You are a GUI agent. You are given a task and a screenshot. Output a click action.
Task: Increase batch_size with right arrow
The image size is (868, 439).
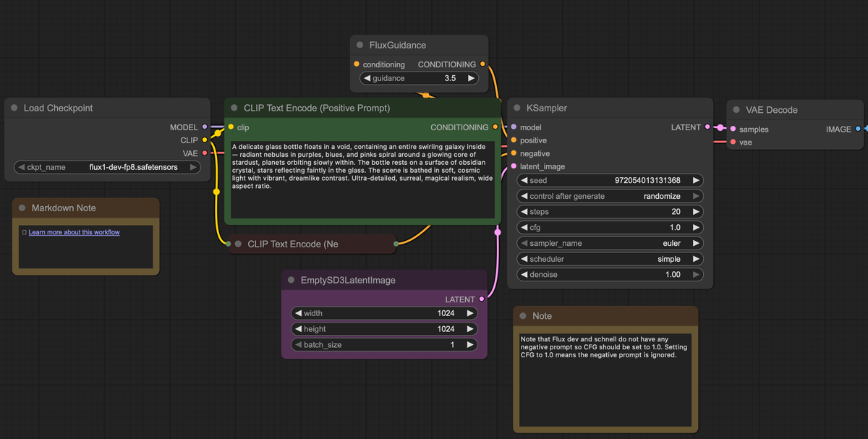[x=470, y=345]
